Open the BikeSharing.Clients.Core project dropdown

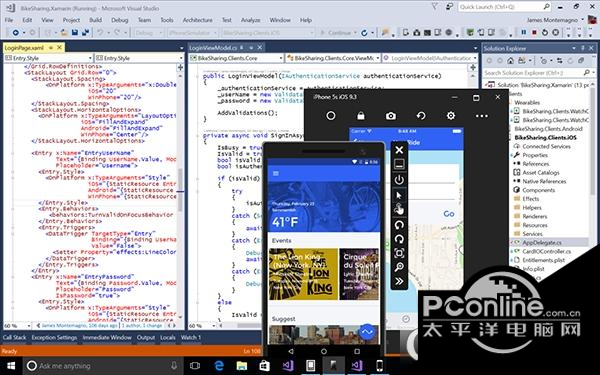pyautogui.click(x=236, y=58)
